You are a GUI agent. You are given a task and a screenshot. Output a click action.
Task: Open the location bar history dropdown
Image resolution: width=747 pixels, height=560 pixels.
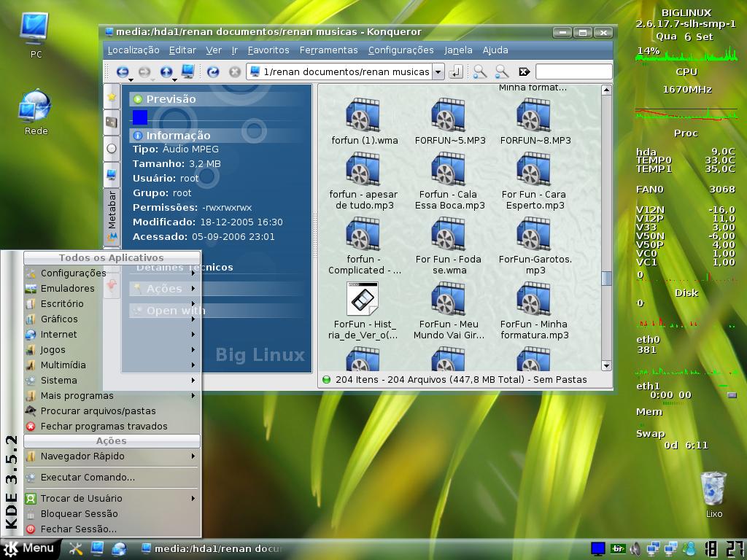pyautogui.click(x=438, y=72)
